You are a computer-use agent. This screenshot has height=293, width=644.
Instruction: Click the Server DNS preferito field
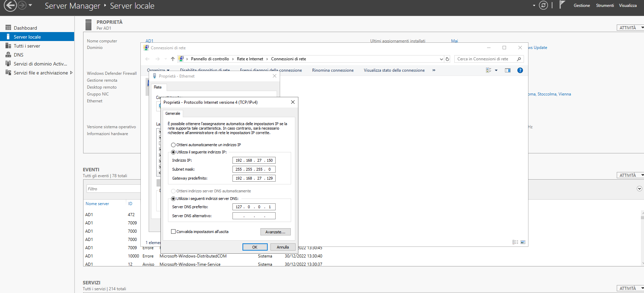(x=254, y=207)
